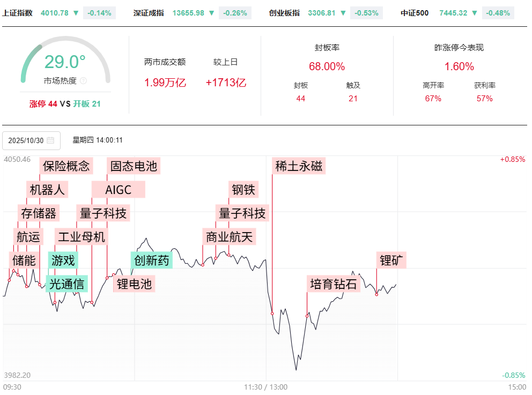
Task: Click the 商业航天 chart marker label
Action: (x=229, y=236)
